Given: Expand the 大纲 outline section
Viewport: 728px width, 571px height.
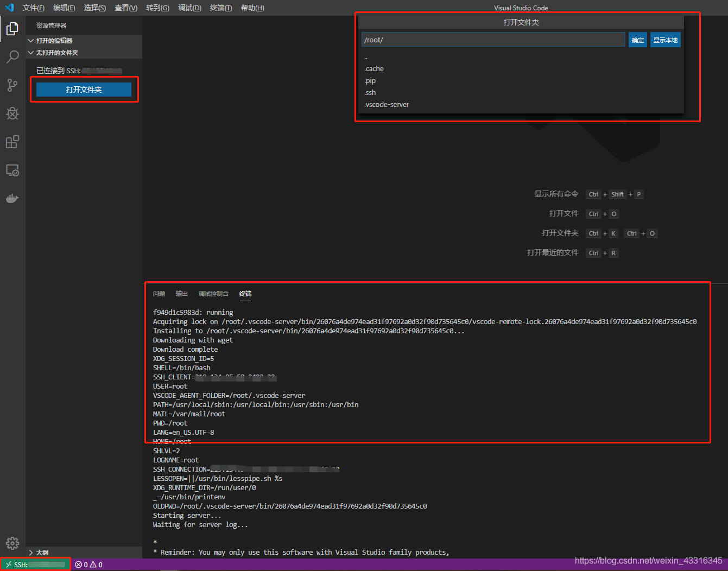Looking at the screenshot, I should [x=84, y=553].
